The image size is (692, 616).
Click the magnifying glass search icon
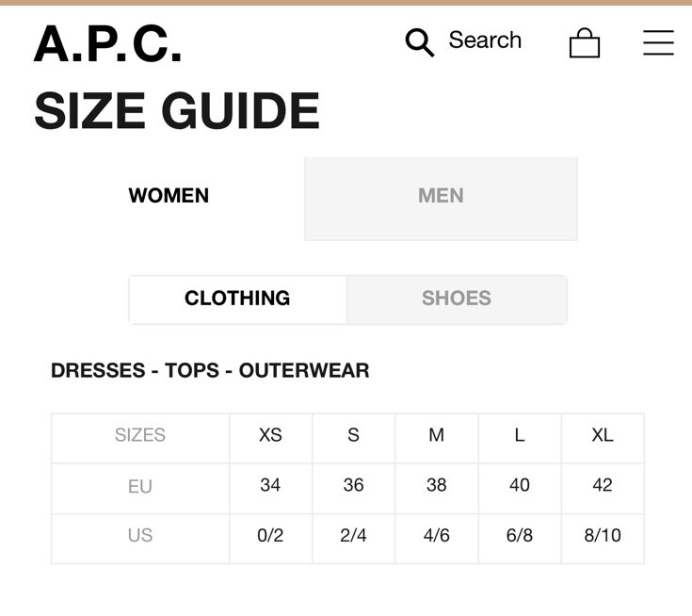pyautogui.click(x=420, y=42)
